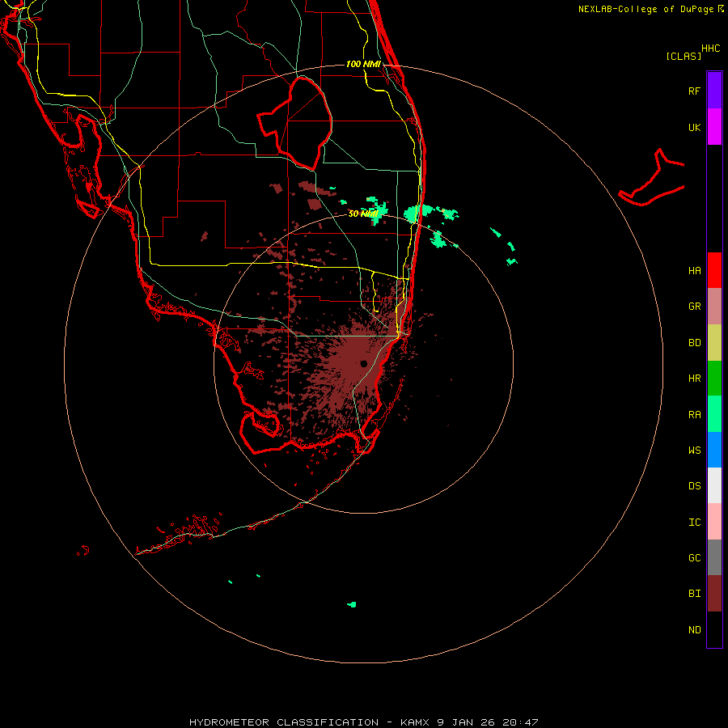Click the IC light pink legend swatch
728x728 pixels.
(714, 522)
